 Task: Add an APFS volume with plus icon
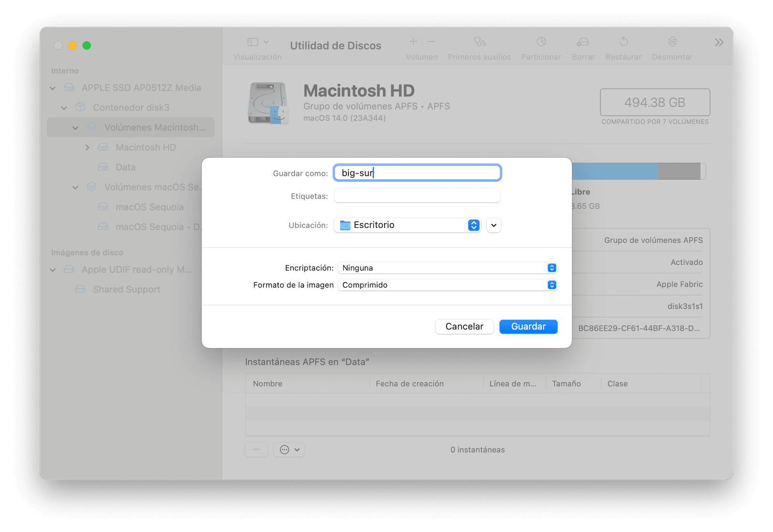point(413,42)
